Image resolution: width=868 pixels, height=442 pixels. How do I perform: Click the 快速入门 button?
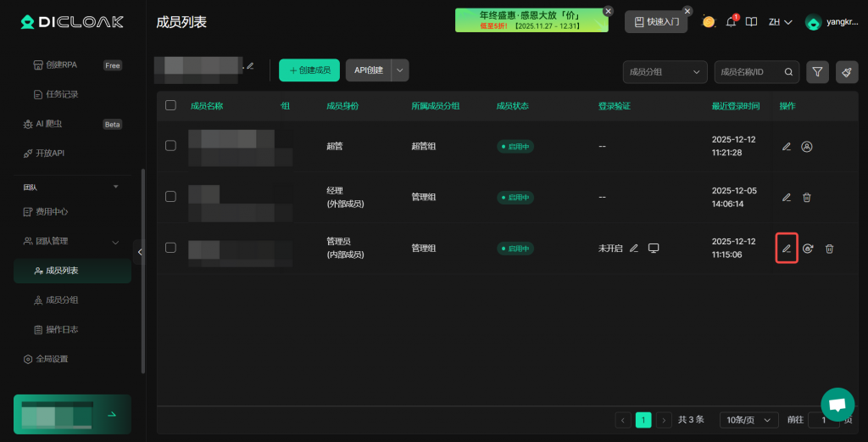[655, 22]
